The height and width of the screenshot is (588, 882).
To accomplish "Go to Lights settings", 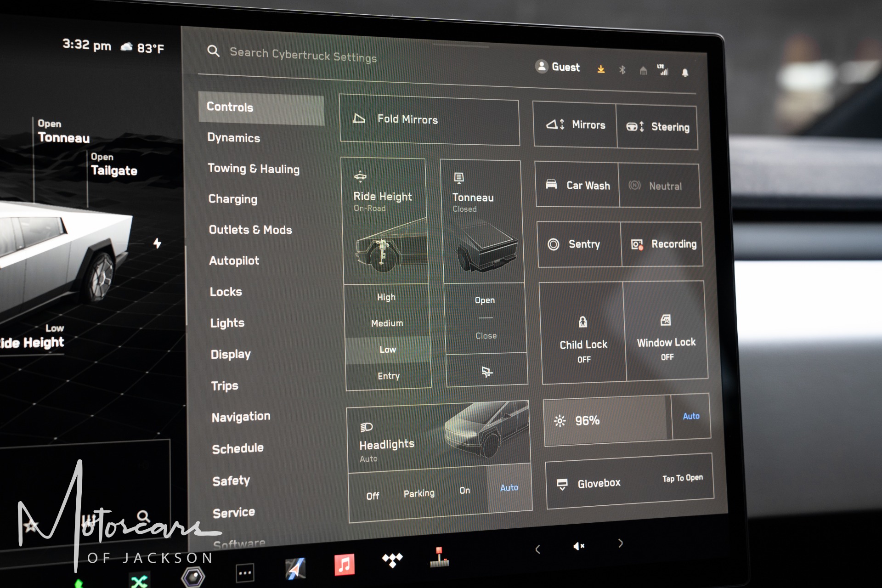I will coord(227,323).
